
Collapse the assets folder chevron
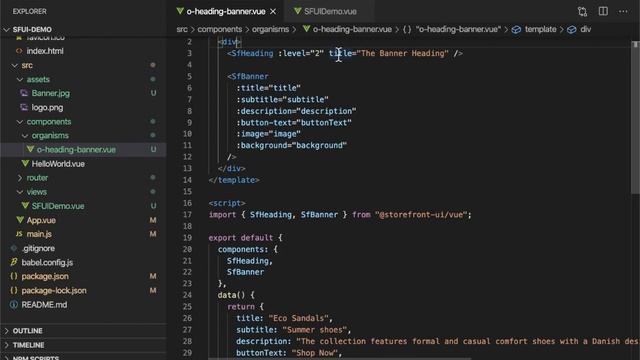tap(20, 79)
